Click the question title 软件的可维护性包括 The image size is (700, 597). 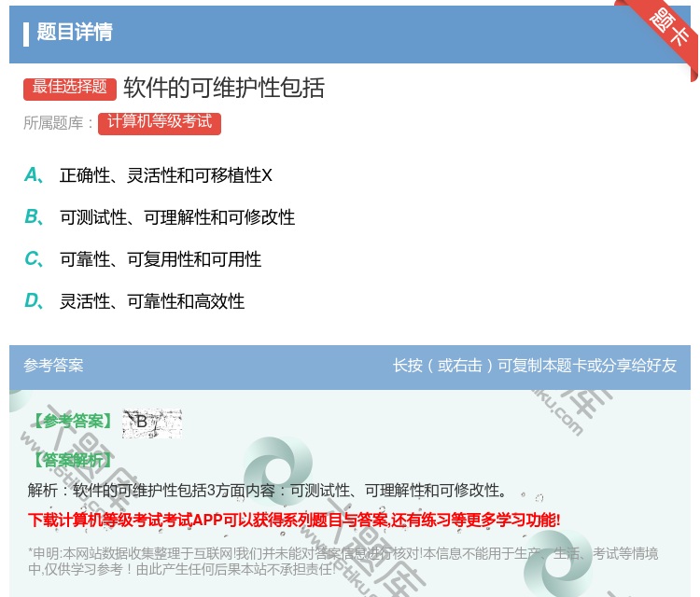(x=224, y=88)
